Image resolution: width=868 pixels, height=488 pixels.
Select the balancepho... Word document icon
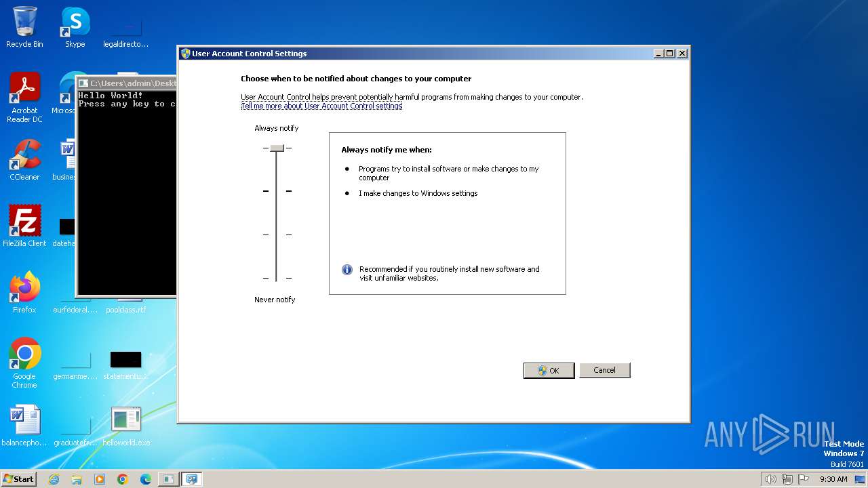click(x=24, y=426)
